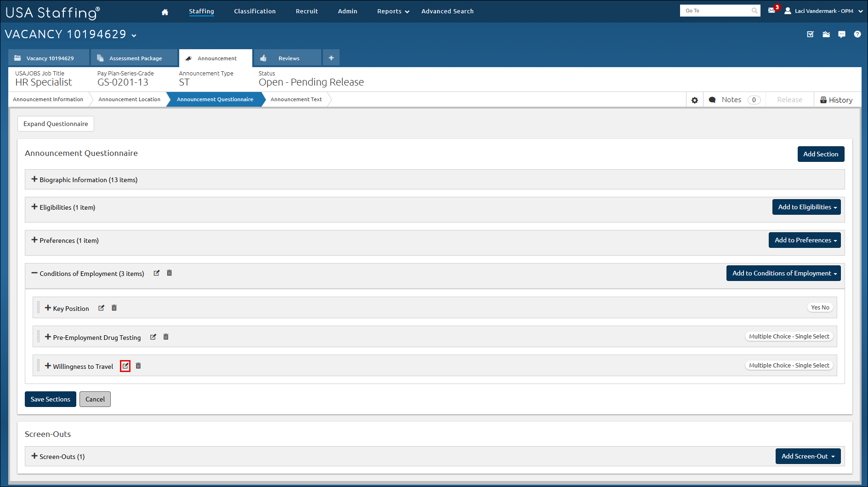Go to Advanced Search
This screenshot has height=487, width=868.
click(447, 11)
